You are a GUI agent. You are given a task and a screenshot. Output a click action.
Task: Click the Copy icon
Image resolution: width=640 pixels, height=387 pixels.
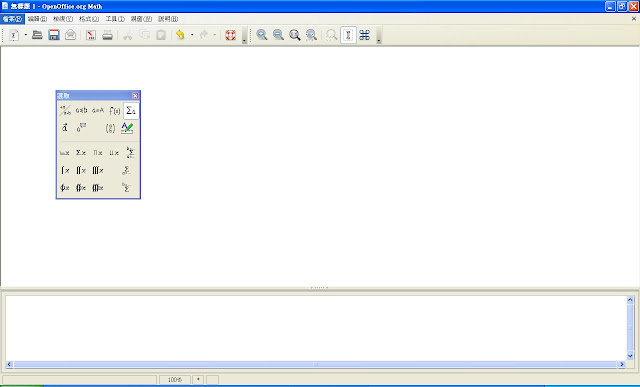point(144,35)
